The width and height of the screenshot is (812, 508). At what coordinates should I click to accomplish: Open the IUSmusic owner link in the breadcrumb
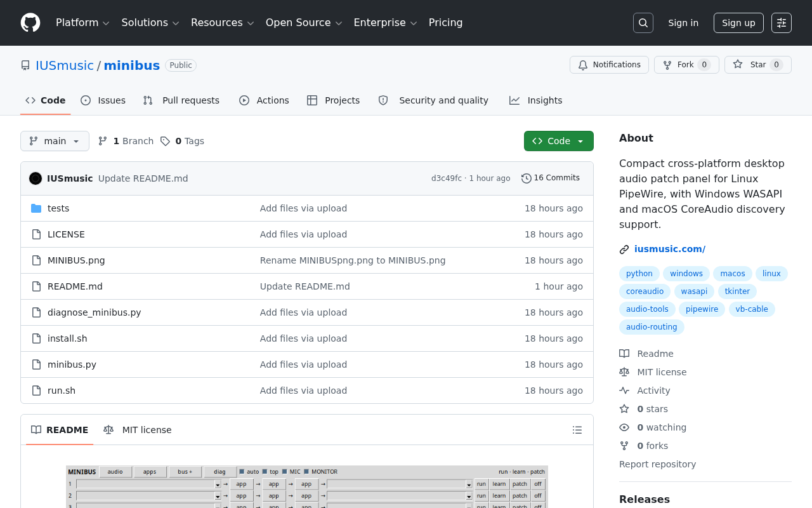coord(65,65)
